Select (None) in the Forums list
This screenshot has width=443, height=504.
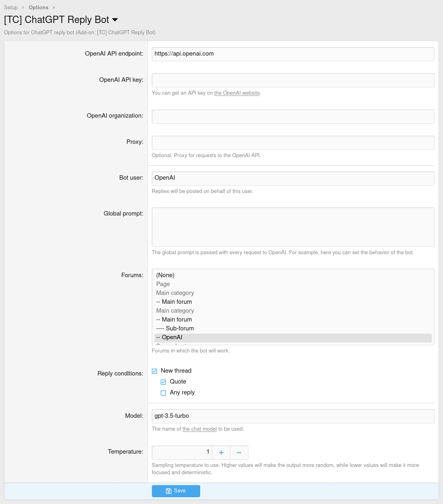coord(166,275)
